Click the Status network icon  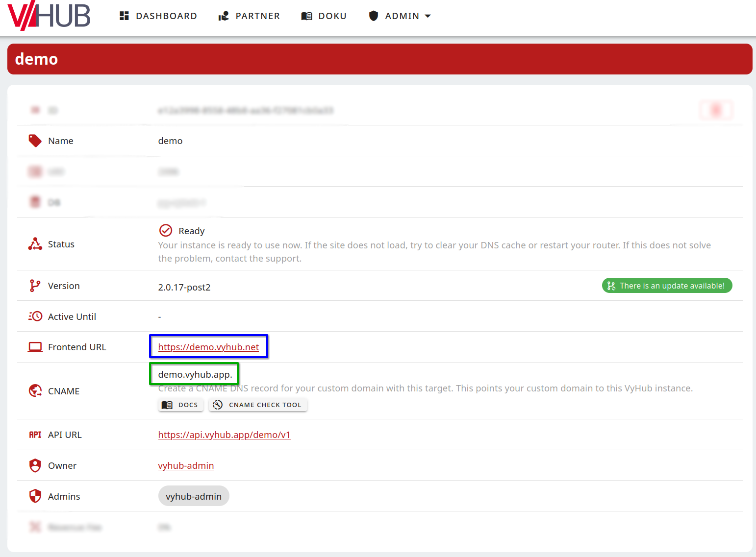[35, 244]
